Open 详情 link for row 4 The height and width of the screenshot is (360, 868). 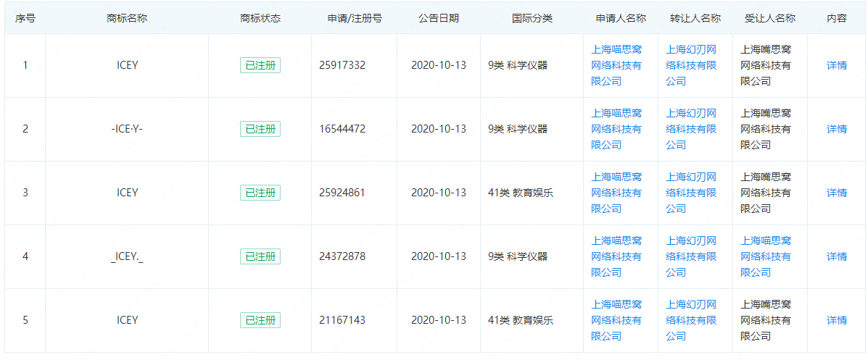[x=836, y=256]
